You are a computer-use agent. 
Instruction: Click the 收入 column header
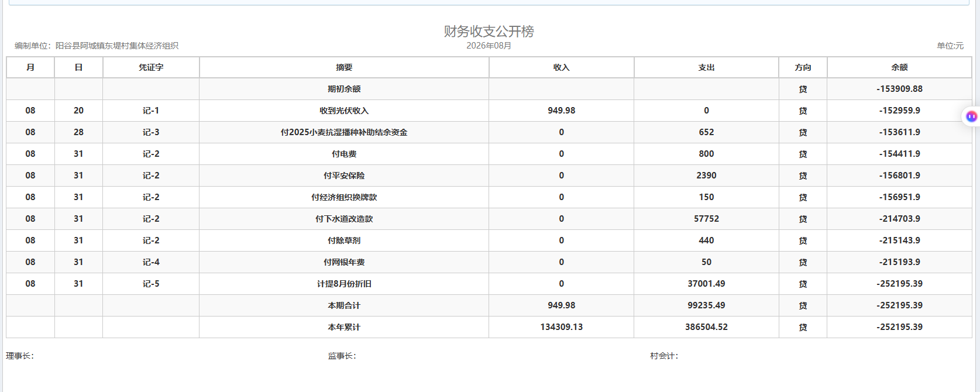[561, 67]
